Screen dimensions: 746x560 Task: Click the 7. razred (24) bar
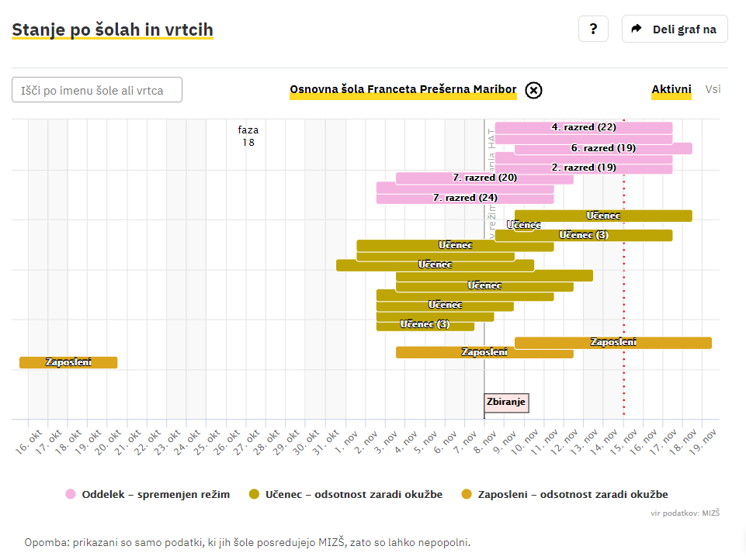coord(465,198)
